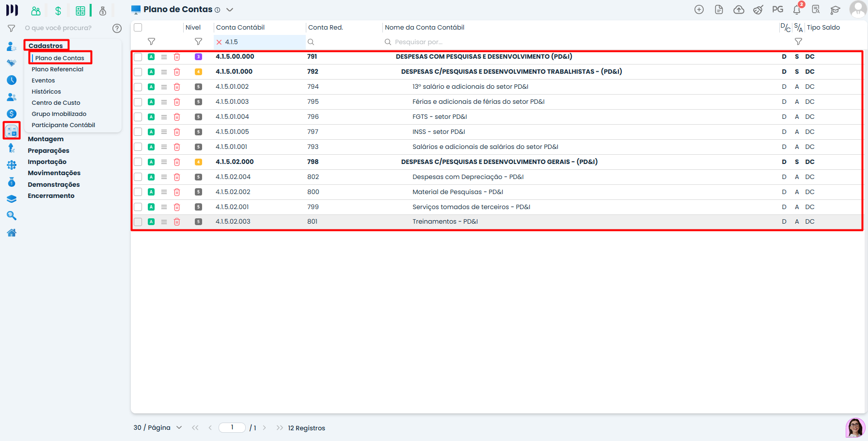Image resolution: width=868 pixels, height=441 pixels.
Task: Collapse the Cadastros menu section
Action: point(46,46)
